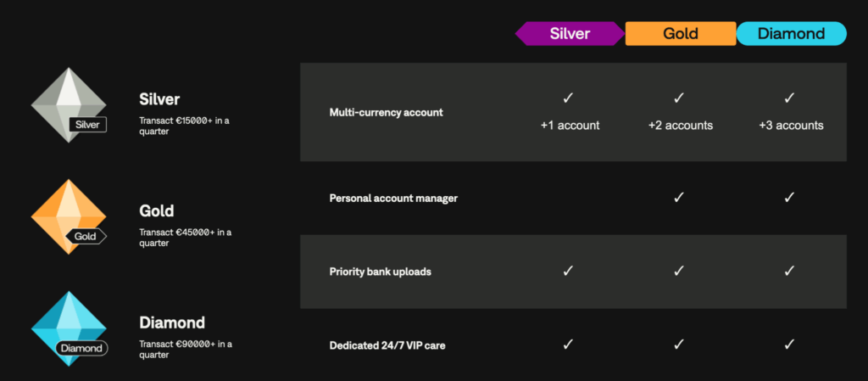Select the orange Gold tier tab

[x=681, y=33]
